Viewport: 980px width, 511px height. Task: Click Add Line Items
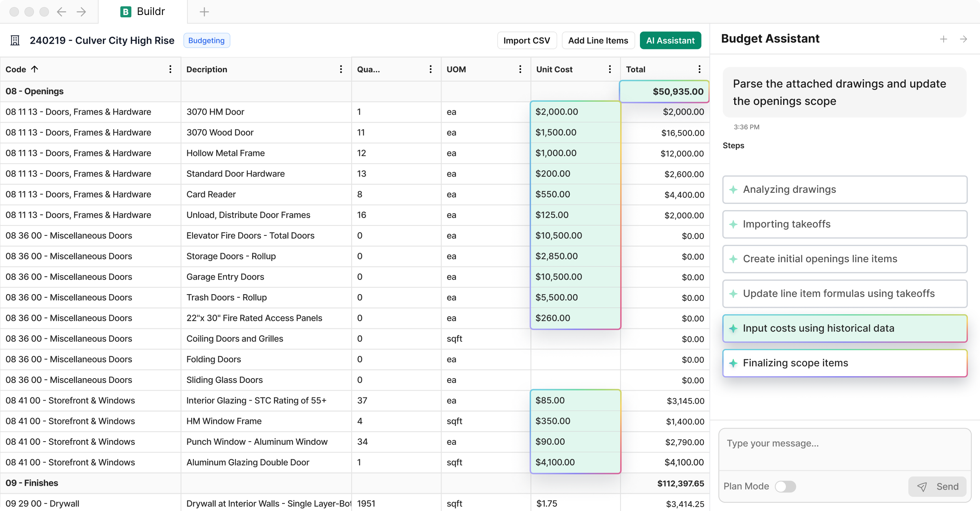click(x=598, y=40)
